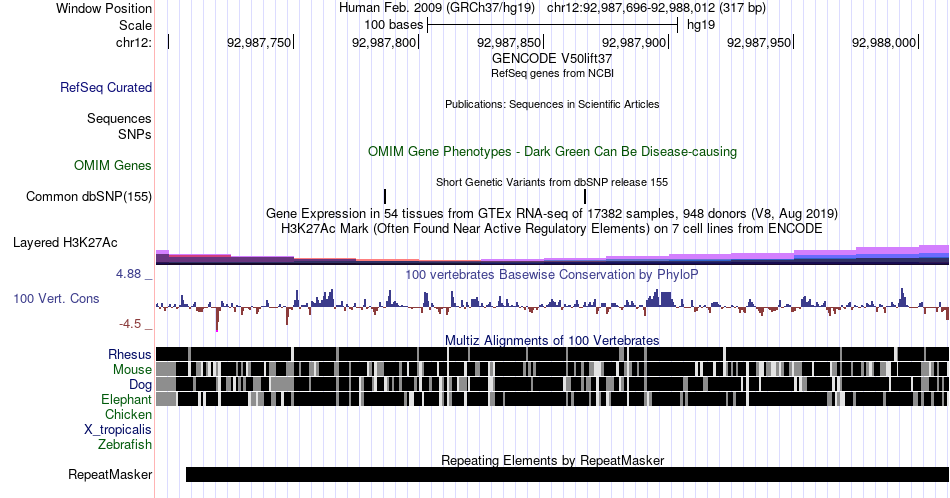This screenshot has width=950, height=498.
Task: Click the Elephant black alignment row
Action: [x=552, y=399]
